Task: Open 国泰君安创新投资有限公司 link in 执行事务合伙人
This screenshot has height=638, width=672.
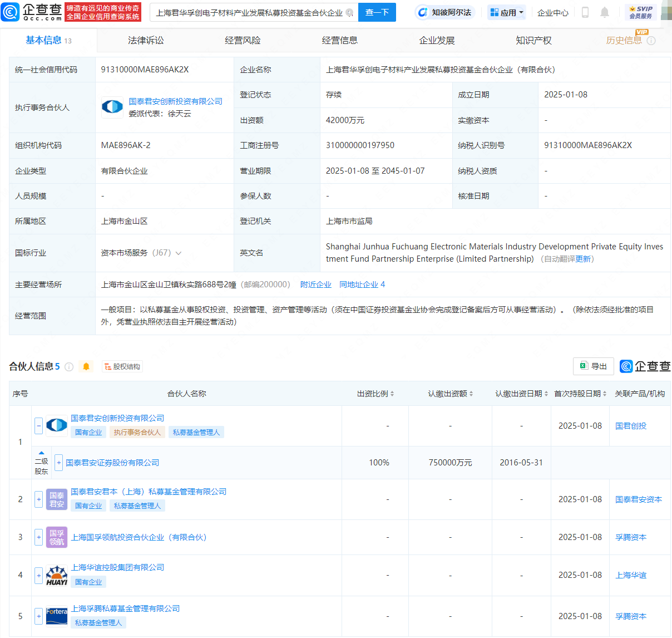Action: pyautogui.click(x=176, y=101)
